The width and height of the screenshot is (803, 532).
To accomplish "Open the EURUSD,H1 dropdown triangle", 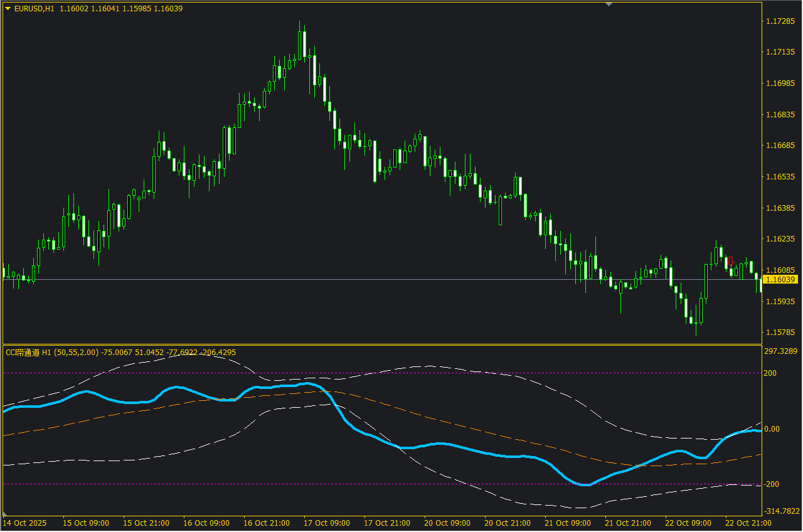I will pos(8,9).
